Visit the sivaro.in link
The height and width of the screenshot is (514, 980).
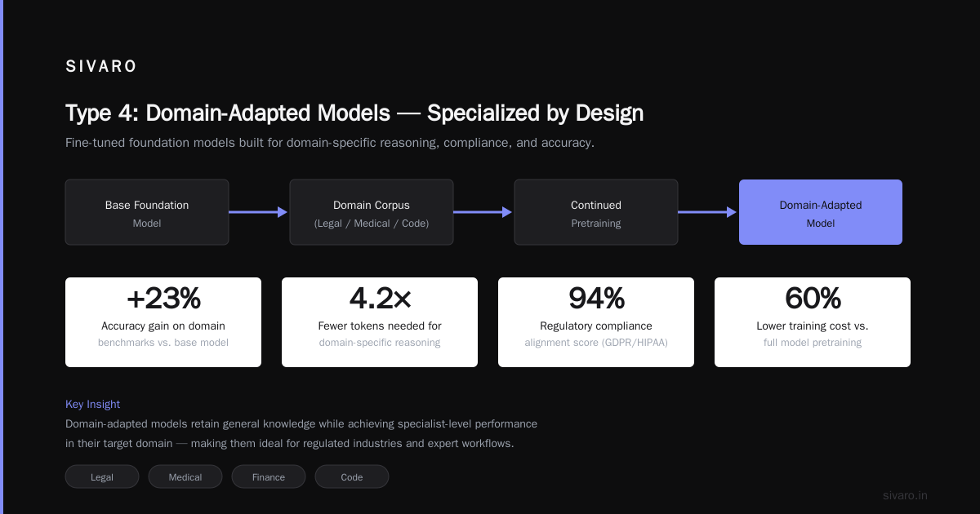point(905,495)
